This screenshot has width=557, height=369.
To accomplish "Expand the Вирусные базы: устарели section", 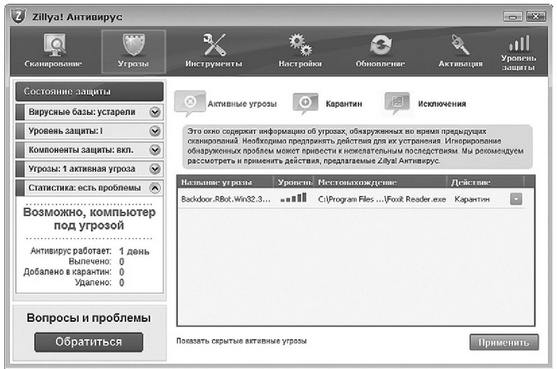I will (x=155, y=112).
